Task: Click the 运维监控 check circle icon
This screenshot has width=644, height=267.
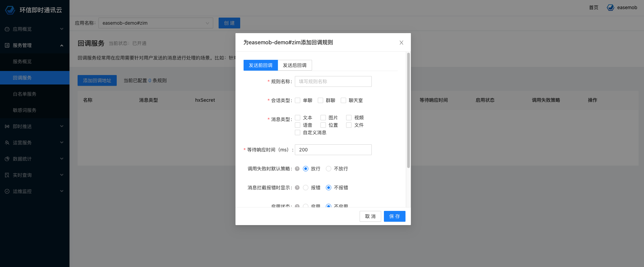Action: coord(7,191)
